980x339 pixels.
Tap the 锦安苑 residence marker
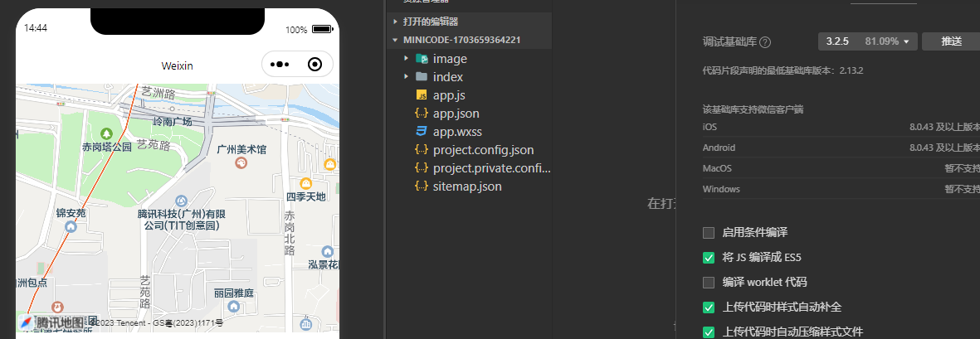(71, 226)
